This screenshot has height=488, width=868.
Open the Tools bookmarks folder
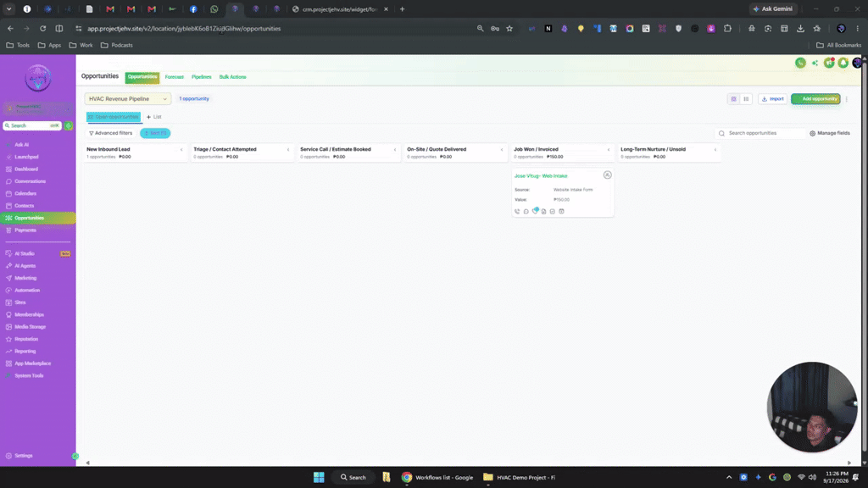coord(18,45)
